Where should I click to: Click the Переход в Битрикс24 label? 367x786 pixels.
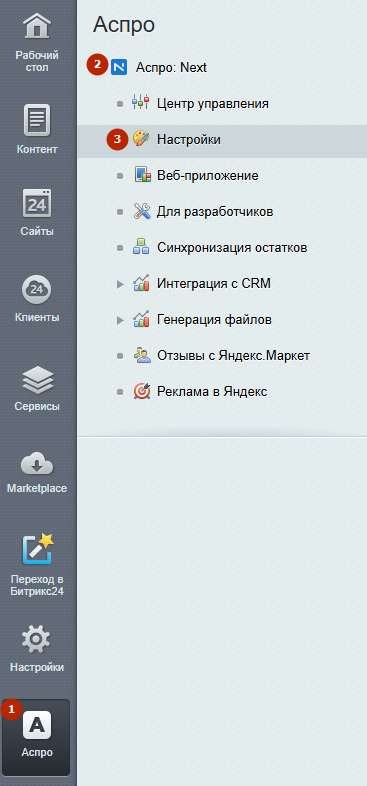[x=37, y=585]
